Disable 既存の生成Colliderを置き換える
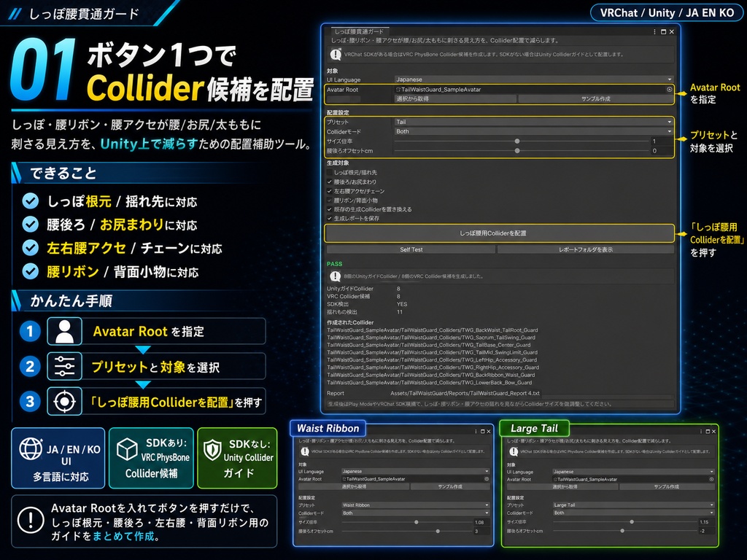Viewport: 747px width, 560px height. click(329, 209)
